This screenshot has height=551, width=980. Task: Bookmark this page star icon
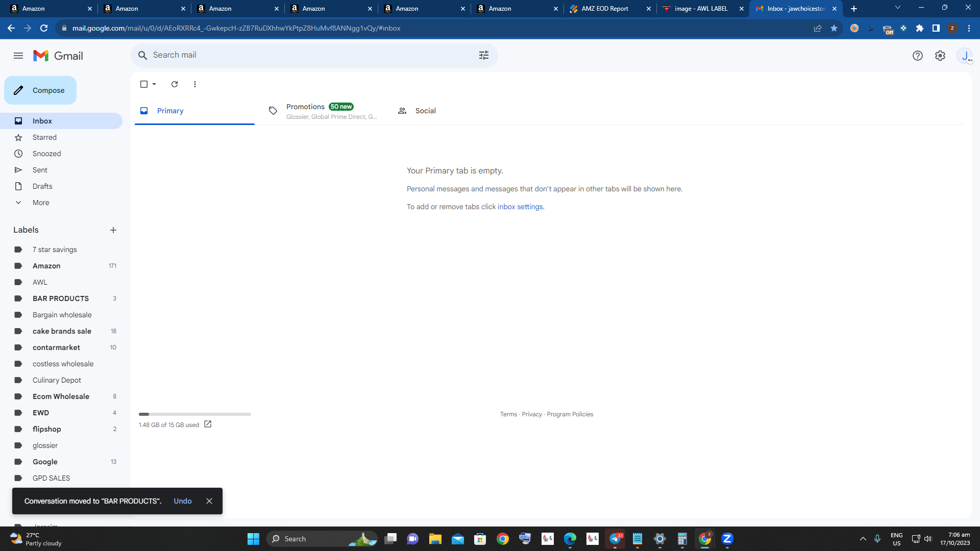pos(834,28)
